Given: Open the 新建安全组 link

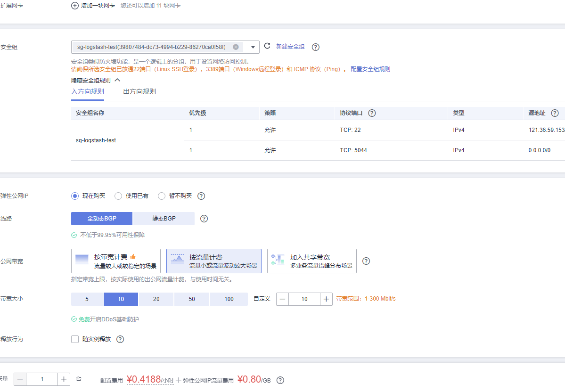Looking at the screenshot, I should click(x=290, y=47).
